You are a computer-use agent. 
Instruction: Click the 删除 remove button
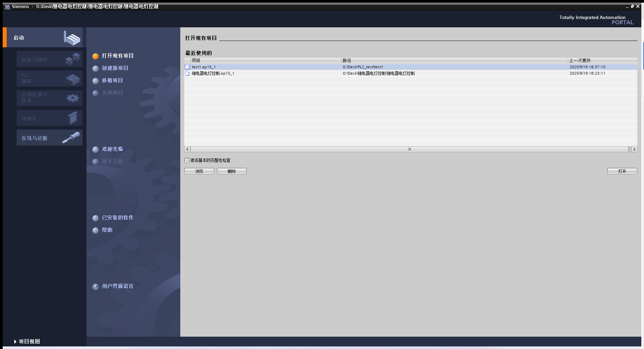click(232, 171)
